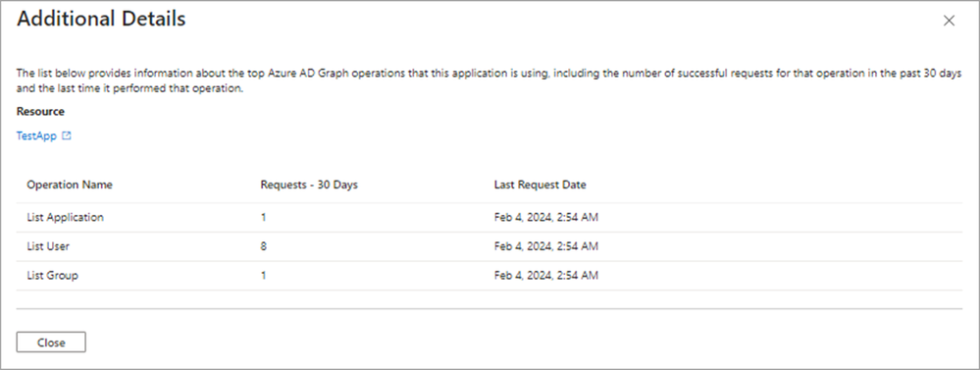The height and width of the screenshot is (370, 980).
Task: Click the last request date of List Application
Action: click(x=545, y=218)
